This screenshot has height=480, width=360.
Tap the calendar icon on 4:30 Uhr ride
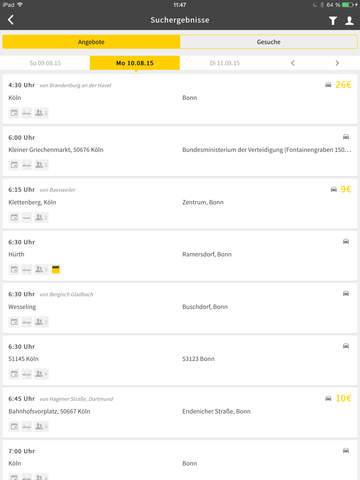(x=14, y=113)
